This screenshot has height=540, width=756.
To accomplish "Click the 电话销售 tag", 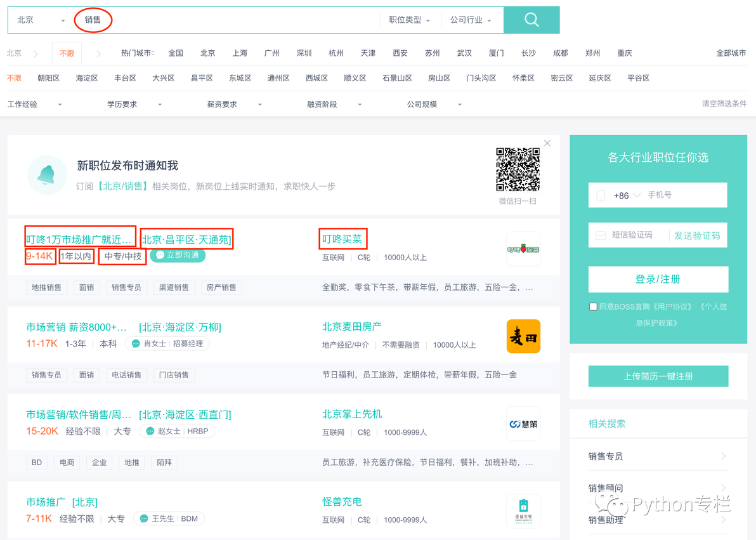I will click(x=126, y=375).
